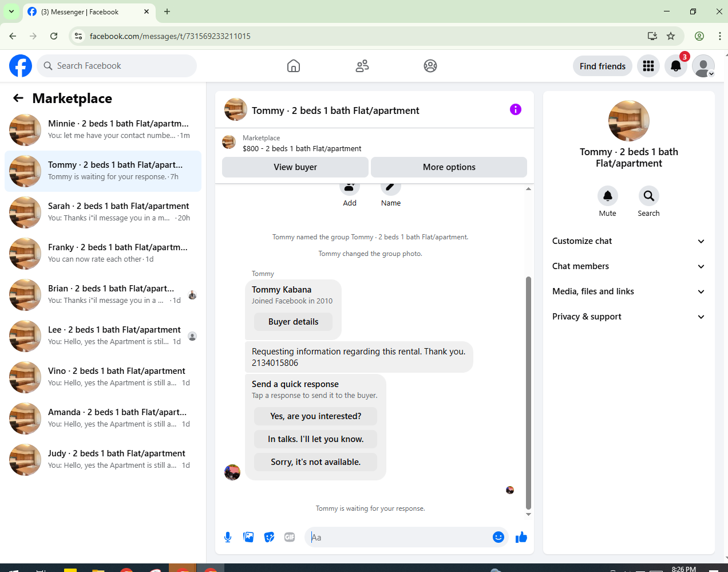Open the Menu grid icon
Screen dimensions: 728x572
coord(648,66)
